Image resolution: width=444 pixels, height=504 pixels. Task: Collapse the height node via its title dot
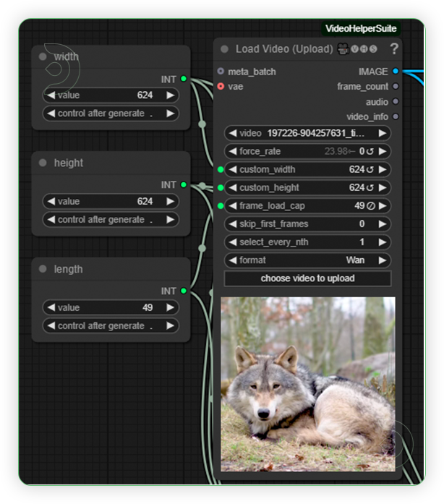(x=43, y=163)
